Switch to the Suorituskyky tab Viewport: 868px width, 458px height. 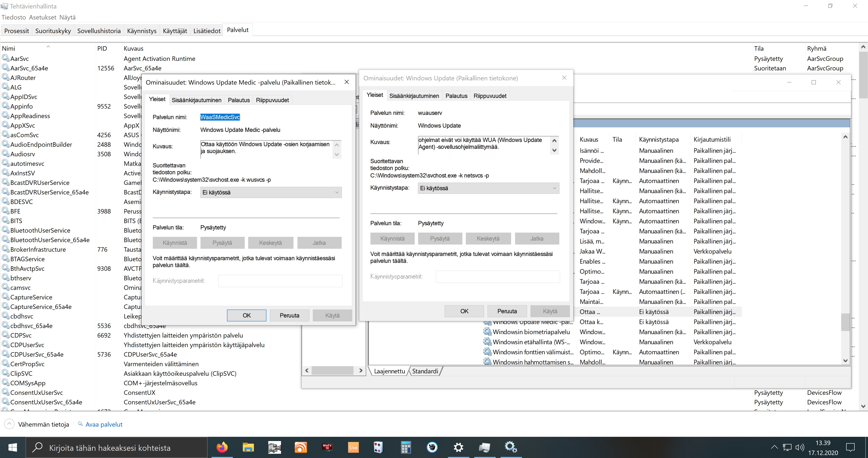(53, 31)
